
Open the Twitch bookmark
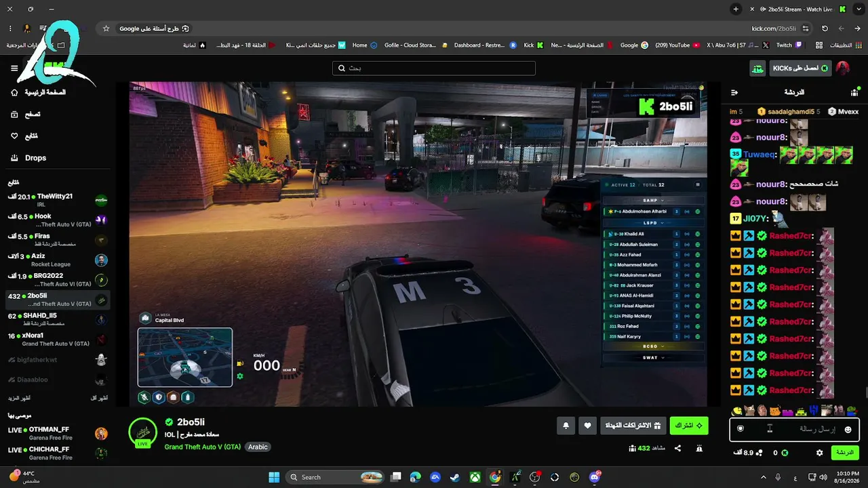(x=789, y=45)
